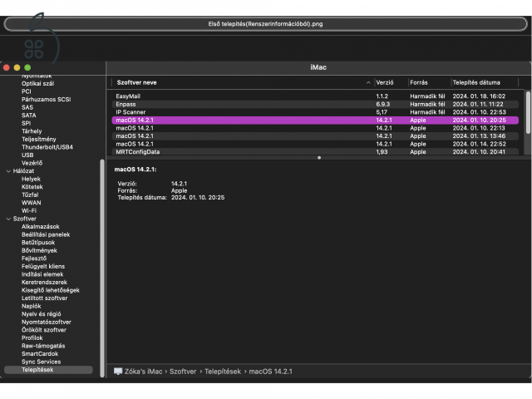Sort by Szoftver neve column
The width and height of the screenshot is (532, 399).
tap(136, 82)
